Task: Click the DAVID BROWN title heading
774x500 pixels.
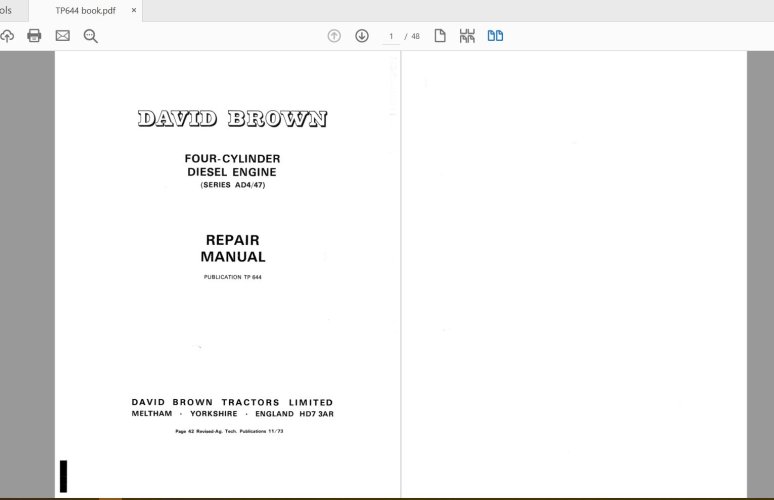Action: click(232, 120)
